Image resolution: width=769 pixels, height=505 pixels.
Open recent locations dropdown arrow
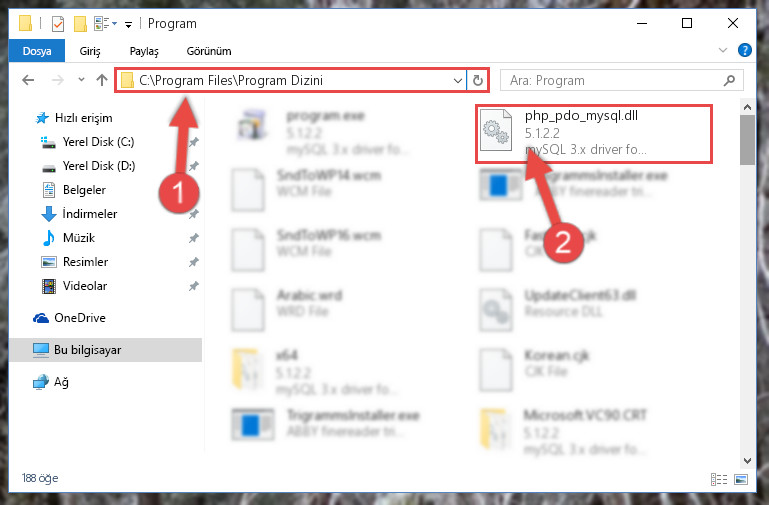81,80
